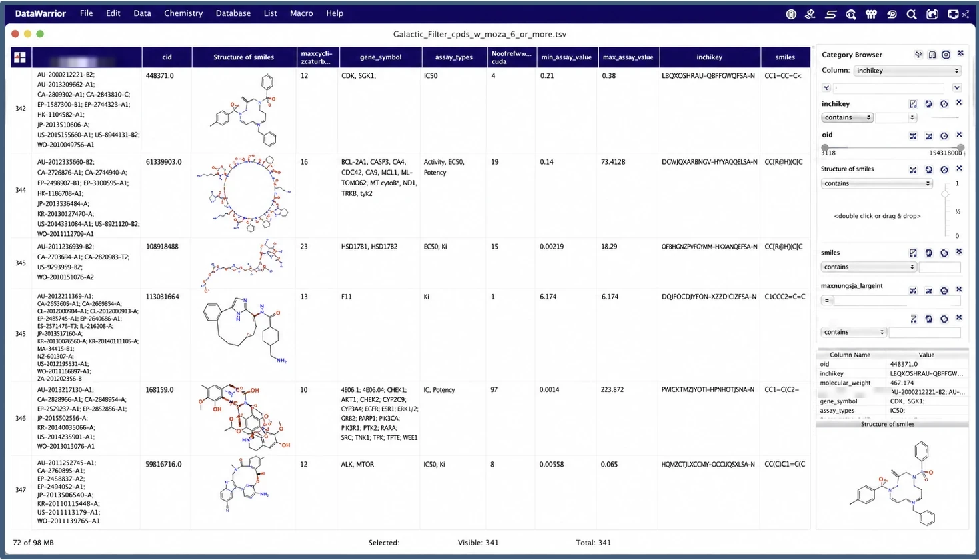Toggle the circle-slash icon on the smiles filter

click(944, 253)
